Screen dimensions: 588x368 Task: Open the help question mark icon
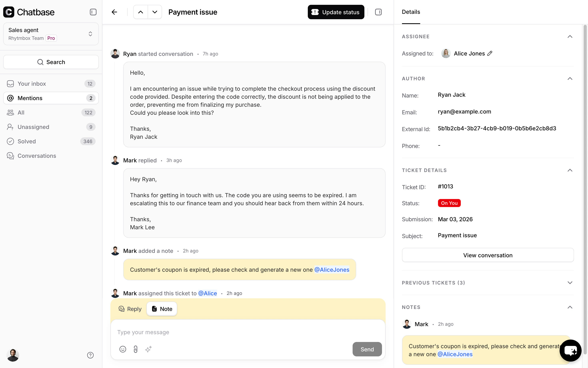click(90, 355)
